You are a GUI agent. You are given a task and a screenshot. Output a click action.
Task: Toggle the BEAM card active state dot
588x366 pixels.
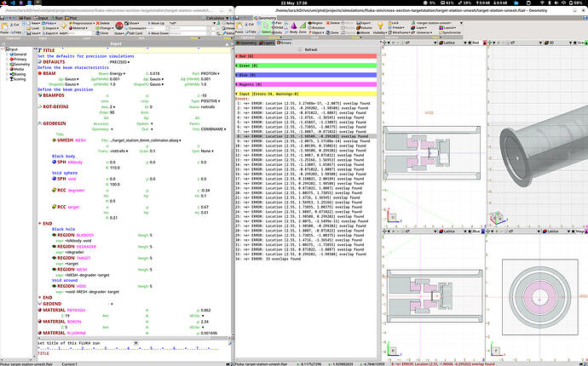pyautogui.click(x=40, y=73)
